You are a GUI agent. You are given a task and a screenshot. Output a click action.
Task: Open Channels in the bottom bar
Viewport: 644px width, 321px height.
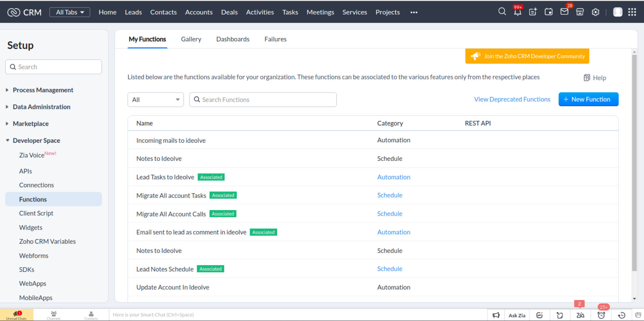[54, 315]
